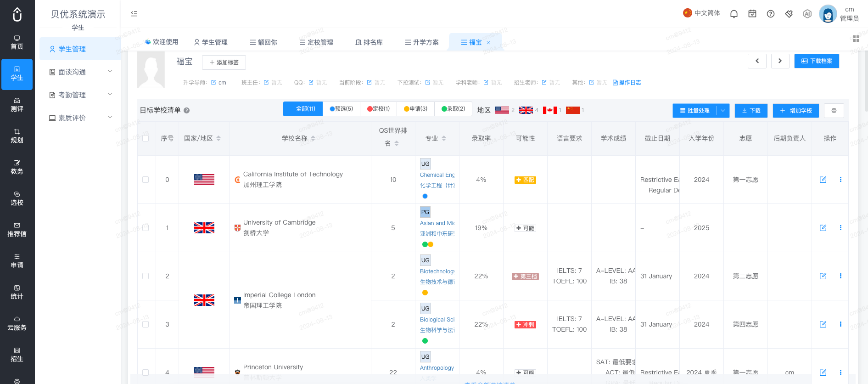
Task: Click the help question mark icon
Action: (771, 14)
